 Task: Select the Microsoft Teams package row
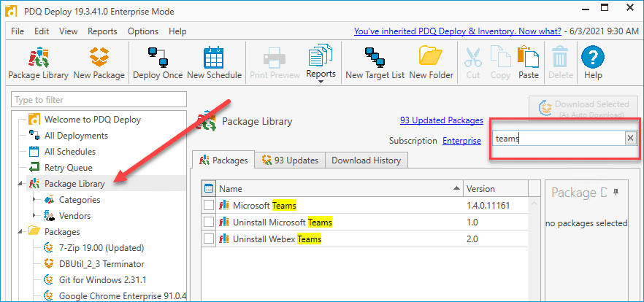(x=364, y=205)
